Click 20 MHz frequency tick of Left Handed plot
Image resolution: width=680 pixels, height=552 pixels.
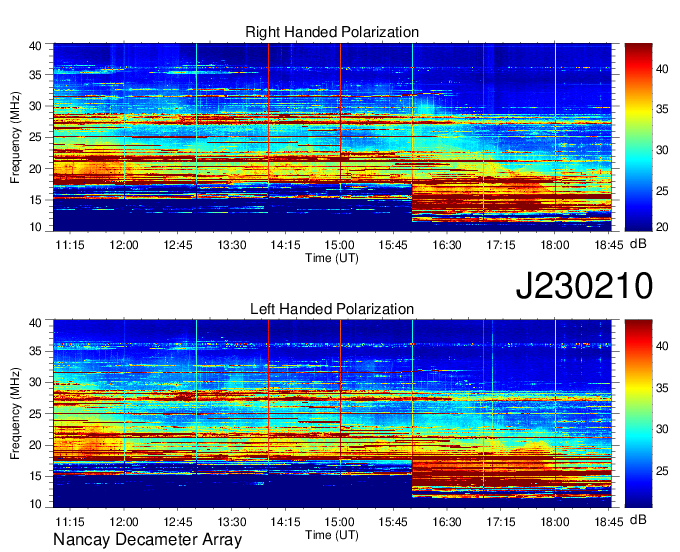[x=35, y=445]
